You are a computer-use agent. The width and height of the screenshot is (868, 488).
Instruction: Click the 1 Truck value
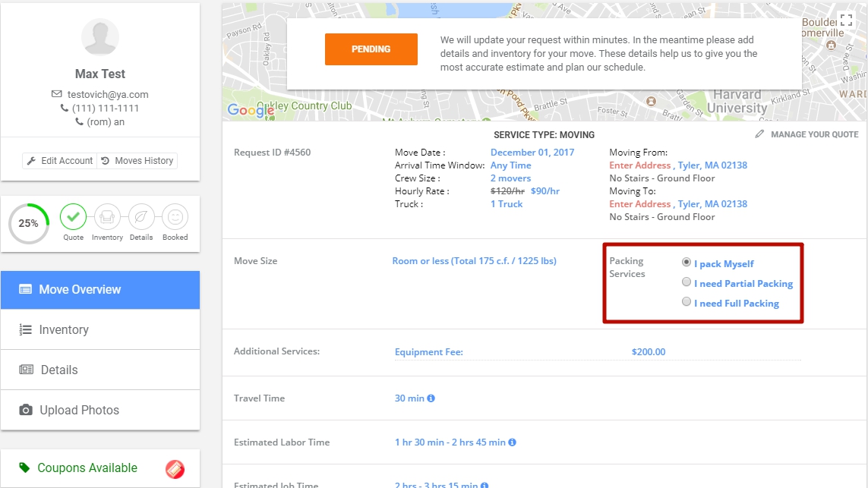(x=506, y=203)
